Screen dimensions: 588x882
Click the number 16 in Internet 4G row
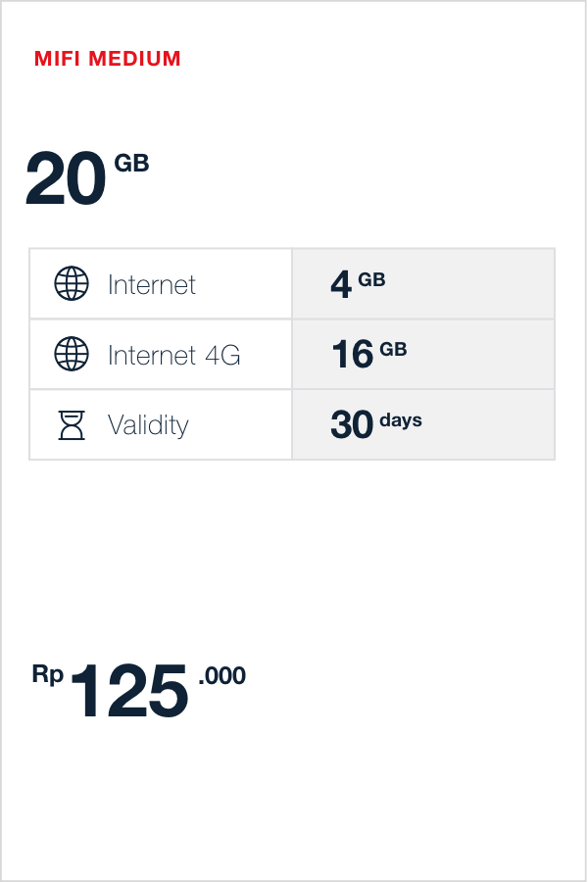(x=352, y=355)
